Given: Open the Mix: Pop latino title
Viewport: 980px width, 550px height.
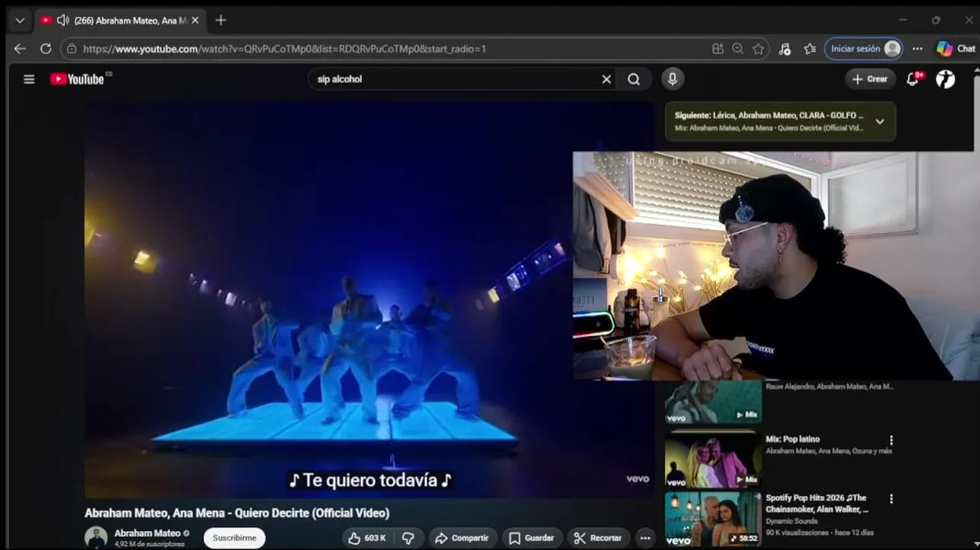Looking at the screenshot, I should pyautogui.click(x=793, y=439).
